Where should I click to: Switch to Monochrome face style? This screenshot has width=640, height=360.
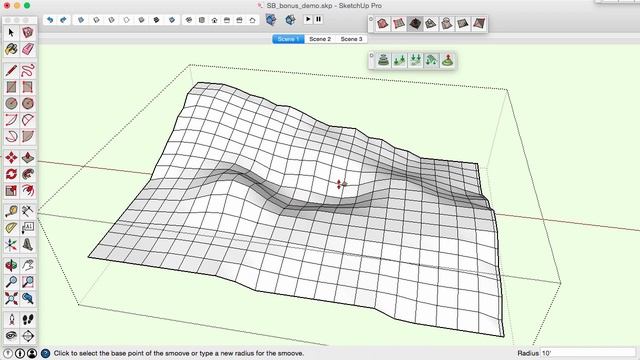click(x=172, y=20)
